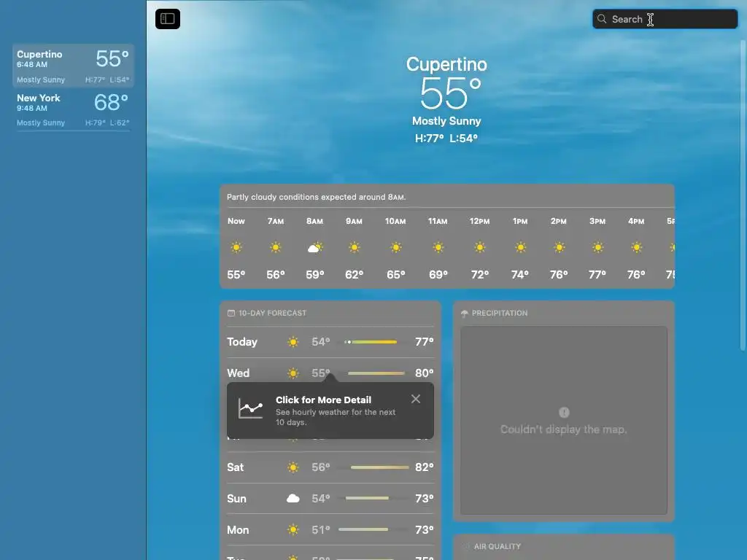Click the Mostly Sunny main condition label
The width and height of the screenshot is (747, 560).
coord(446,121)
